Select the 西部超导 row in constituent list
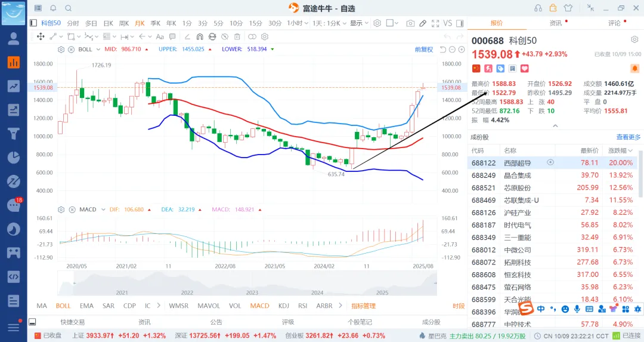 (x=517, y=162)
